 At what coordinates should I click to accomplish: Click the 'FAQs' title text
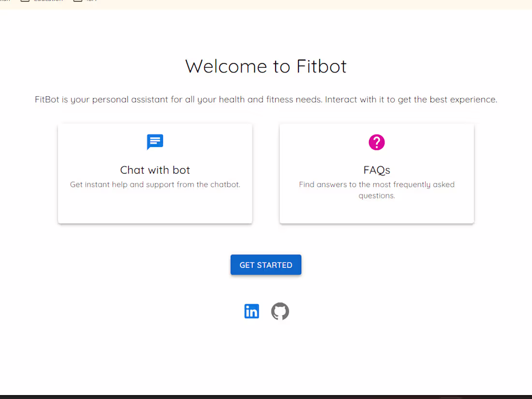coord(376,170)
